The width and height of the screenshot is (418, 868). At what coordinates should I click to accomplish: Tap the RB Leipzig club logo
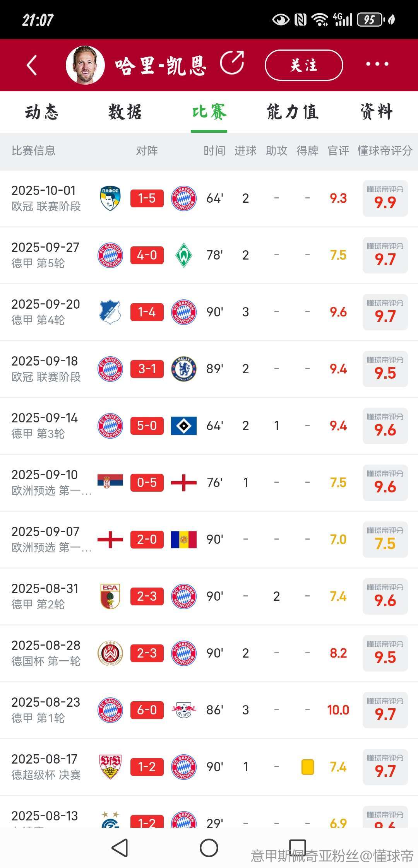pyautogui.click(x=184, y=710)
